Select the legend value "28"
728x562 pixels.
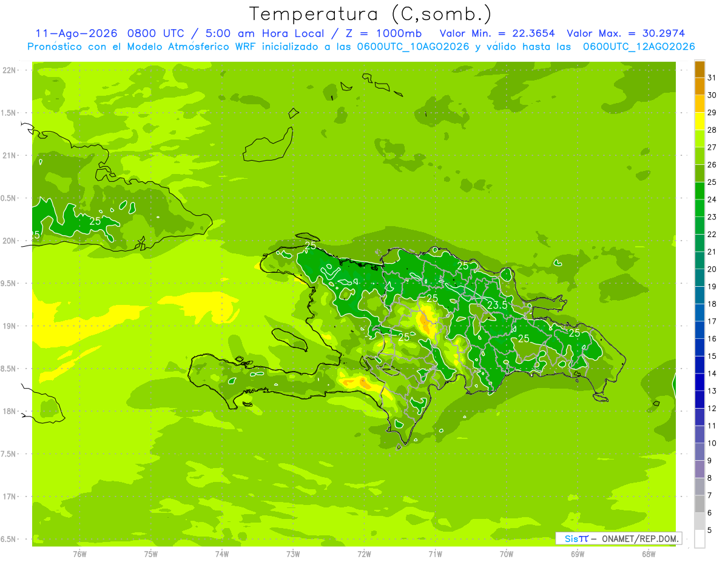[712, 130]
